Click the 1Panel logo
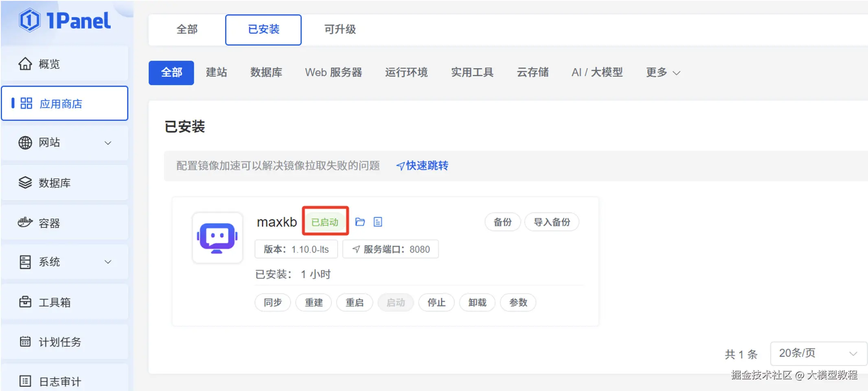 65,20
